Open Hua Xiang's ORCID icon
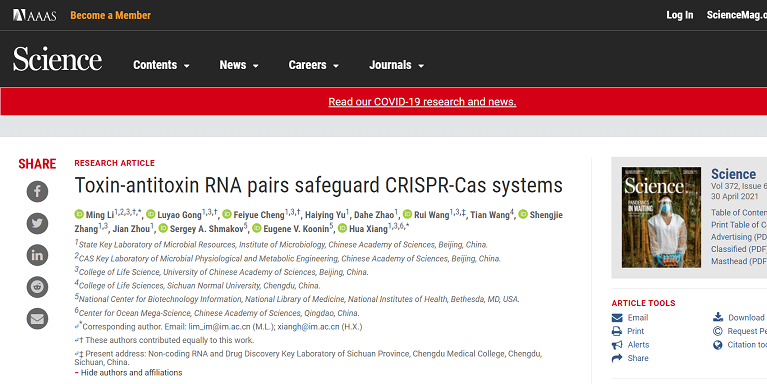The image size is (767, 384). tap(342, 228)
